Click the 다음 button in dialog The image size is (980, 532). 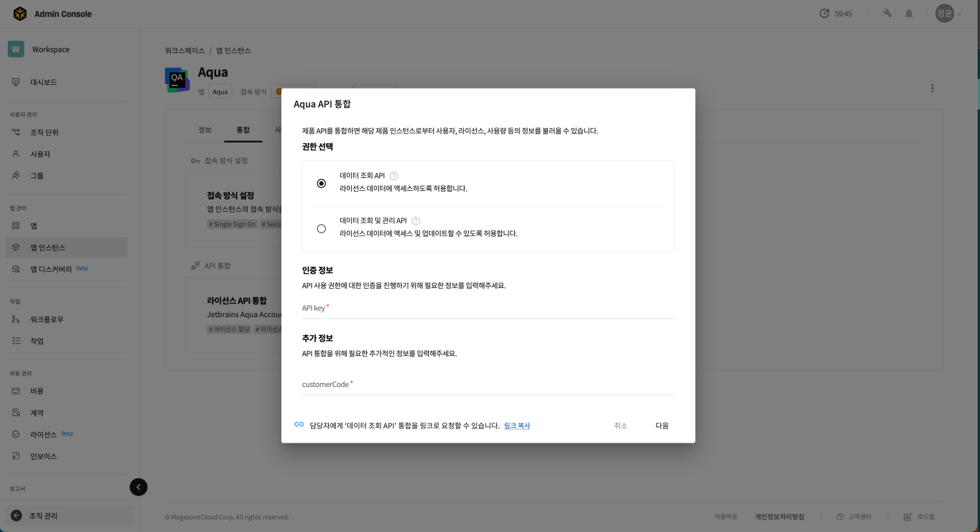coord(662,426)
